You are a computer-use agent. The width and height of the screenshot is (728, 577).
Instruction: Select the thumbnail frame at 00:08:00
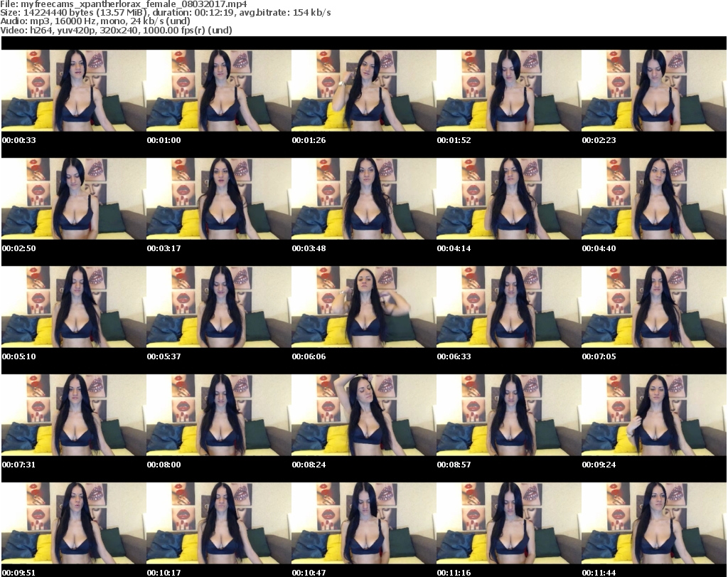click(x=219, y=415)
